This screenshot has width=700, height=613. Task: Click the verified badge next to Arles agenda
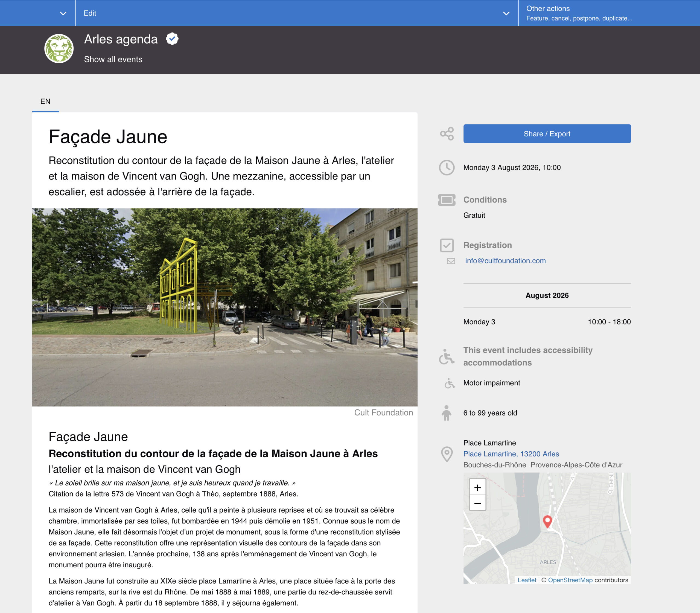pyautogui.click(x=172, y=39)
